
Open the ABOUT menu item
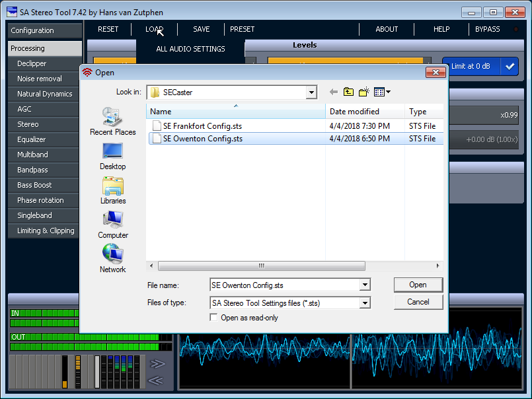(387, 29)
